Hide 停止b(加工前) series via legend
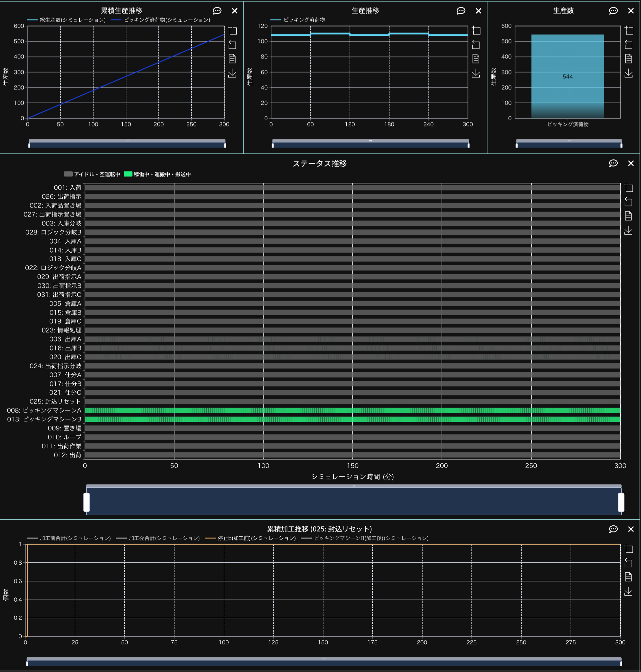 [251, 538]
